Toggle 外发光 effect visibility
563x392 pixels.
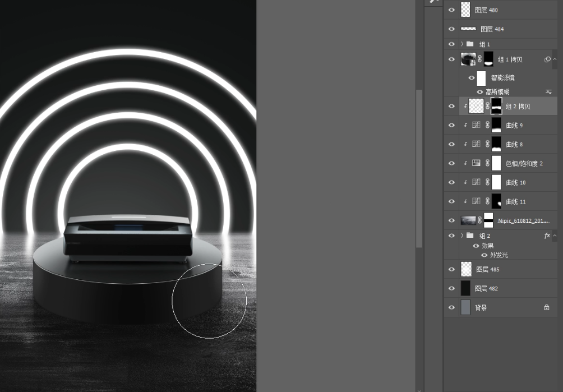(x=484, y=255)
